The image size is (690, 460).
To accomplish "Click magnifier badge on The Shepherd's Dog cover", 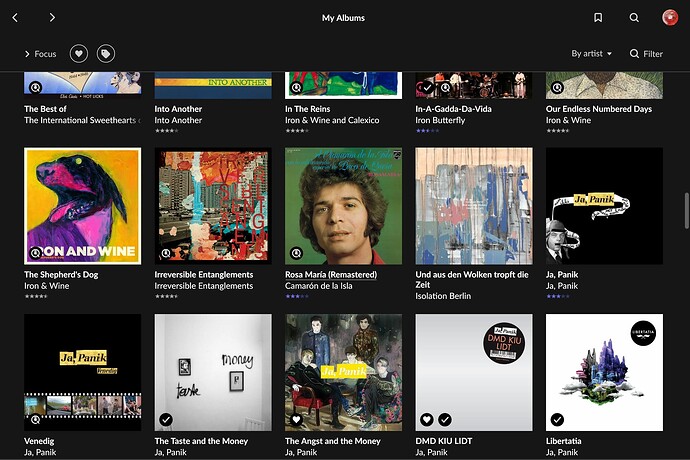I will [35, 253].
